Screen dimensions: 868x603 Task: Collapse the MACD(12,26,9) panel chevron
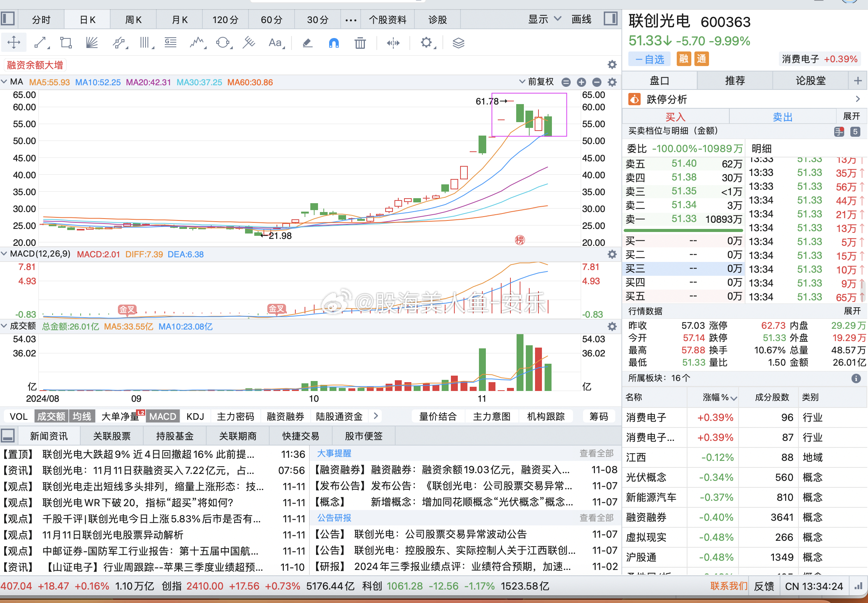pos(4,253)
